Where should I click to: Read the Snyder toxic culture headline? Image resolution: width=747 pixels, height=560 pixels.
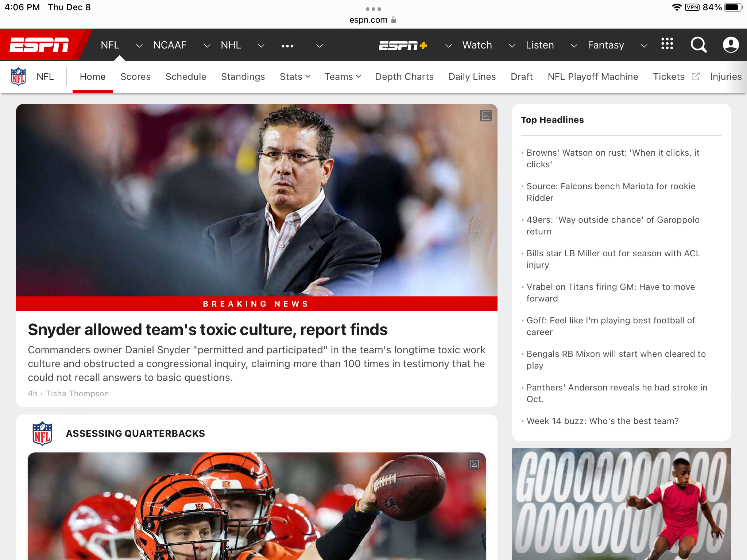click(208, 330)
